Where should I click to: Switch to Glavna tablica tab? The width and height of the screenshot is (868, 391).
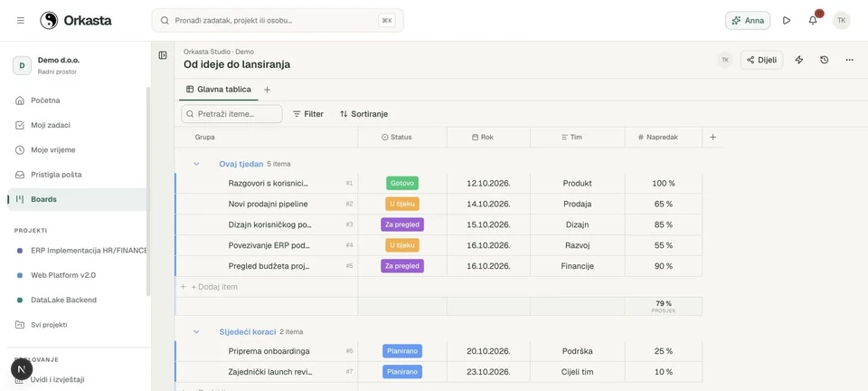pos(219,90)
